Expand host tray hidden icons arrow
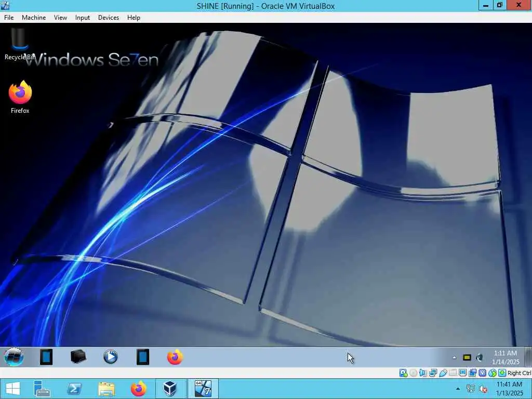532x399 pixels. click(x=458, y=389)
